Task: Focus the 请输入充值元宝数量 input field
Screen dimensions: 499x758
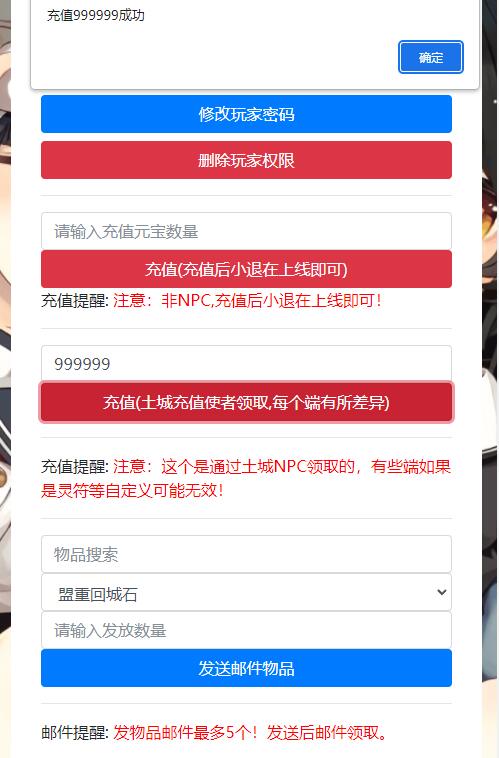Action: [246, 231]
